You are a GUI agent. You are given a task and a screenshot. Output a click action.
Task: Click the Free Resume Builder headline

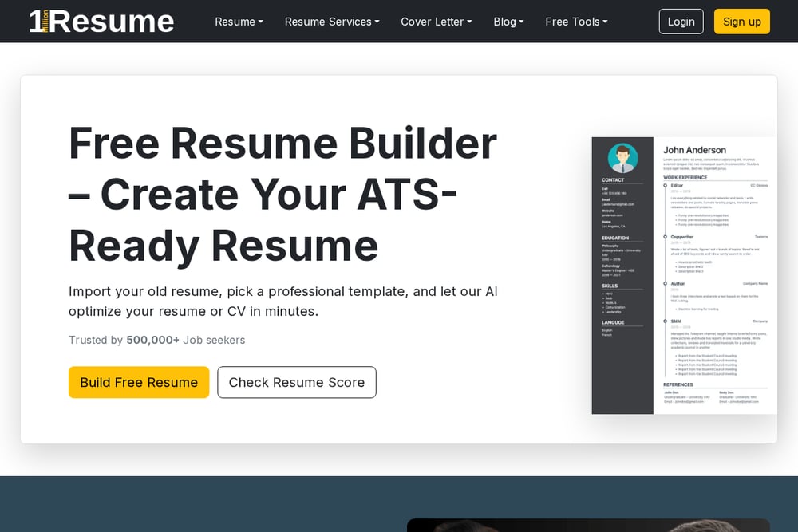click(283, 195)
